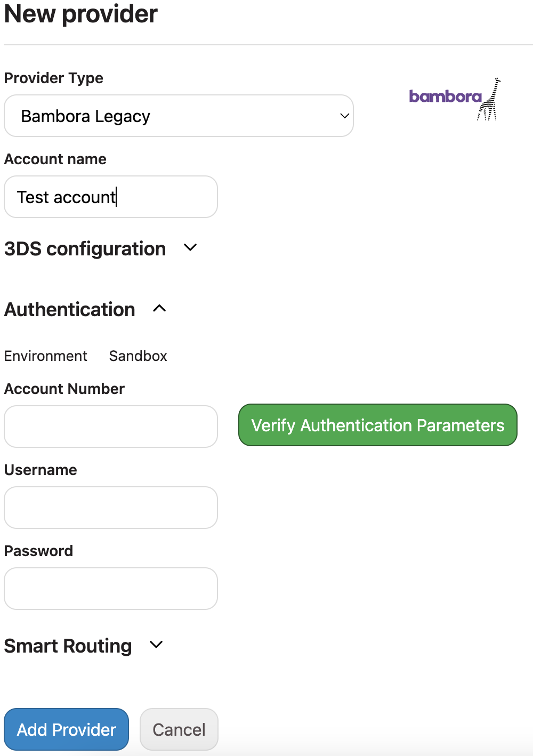Click the New provider heading
Viewport: 533px width, 756px height.
click(81, 14)
